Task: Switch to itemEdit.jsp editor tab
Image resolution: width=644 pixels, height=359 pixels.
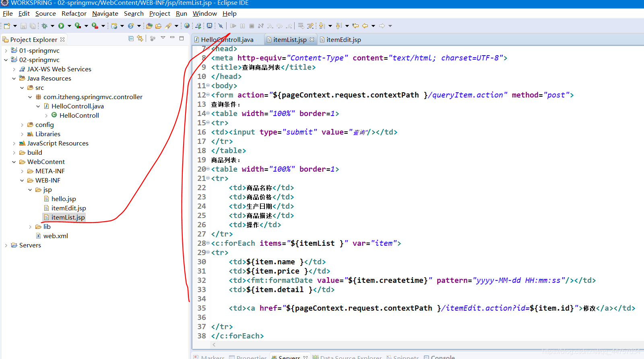Action: pyautogui.click(x=340, y=39)
